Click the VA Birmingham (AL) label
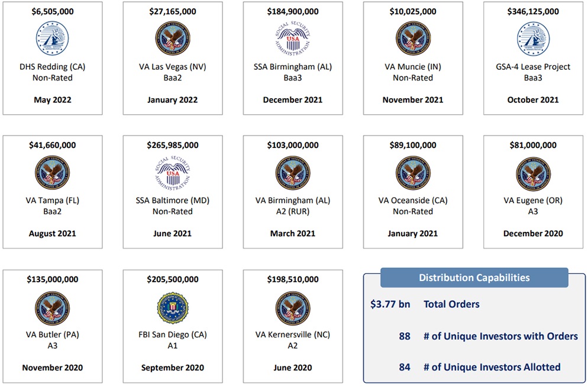Image resolution: width=588 pixels, height=387 pixels. (293, 200)
